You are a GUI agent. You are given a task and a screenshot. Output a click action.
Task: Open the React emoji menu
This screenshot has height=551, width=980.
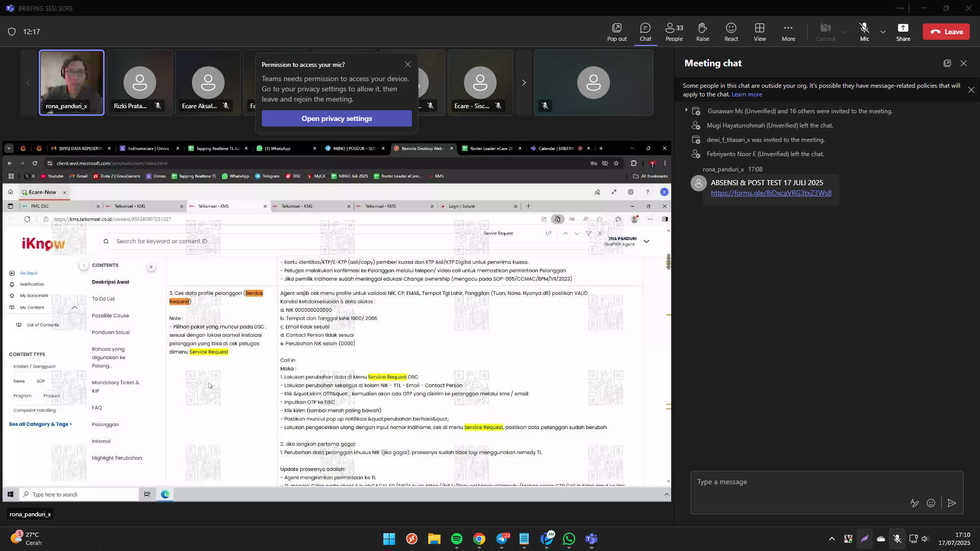pos(731,32)
